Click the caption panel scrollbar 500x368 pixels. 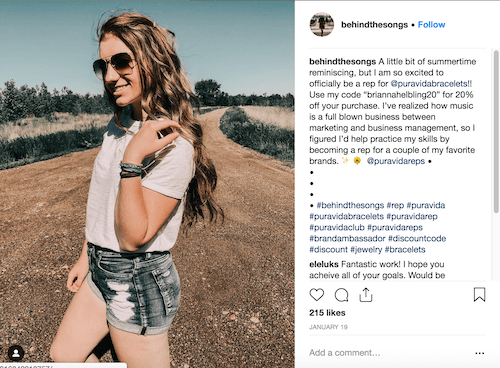coord(496,132)
